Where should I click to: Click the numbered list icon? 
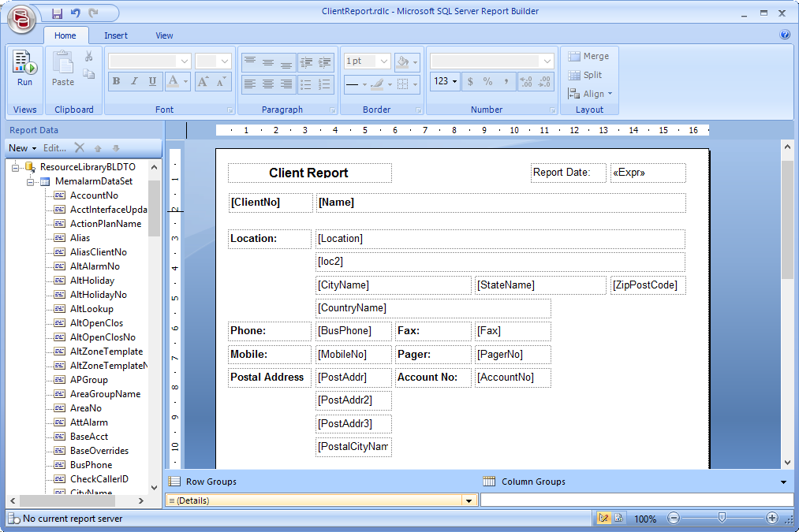[x=324, y=84]
